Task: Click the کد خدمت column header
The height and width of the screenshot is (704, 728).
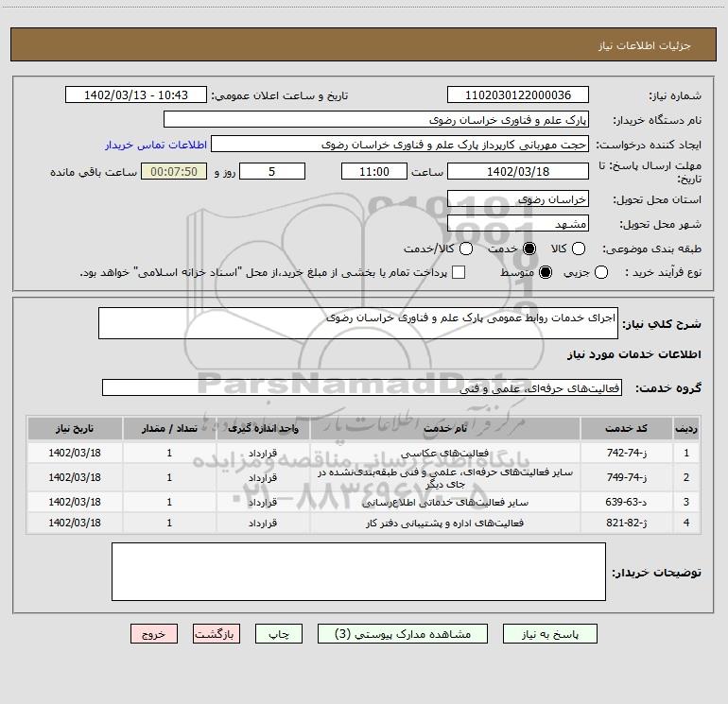Action: pos(626,428)
